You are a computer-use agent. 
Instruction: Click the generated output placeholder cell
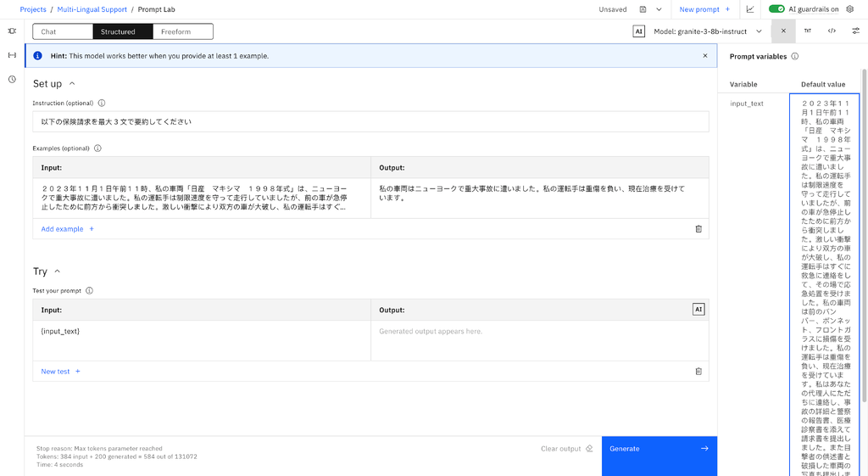pos(540,340)
